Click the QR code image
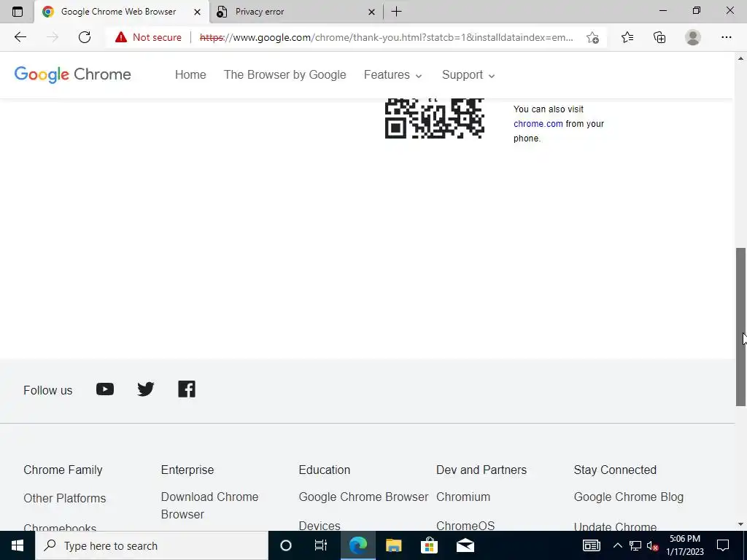 pyautogui.click(x=435, y=118)
